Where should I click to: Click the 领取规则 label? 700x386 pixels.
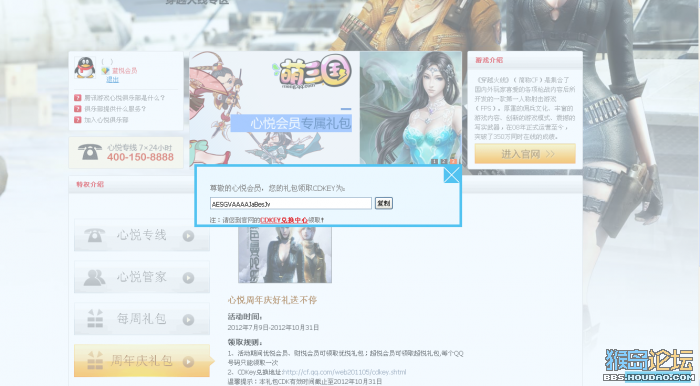245,343
